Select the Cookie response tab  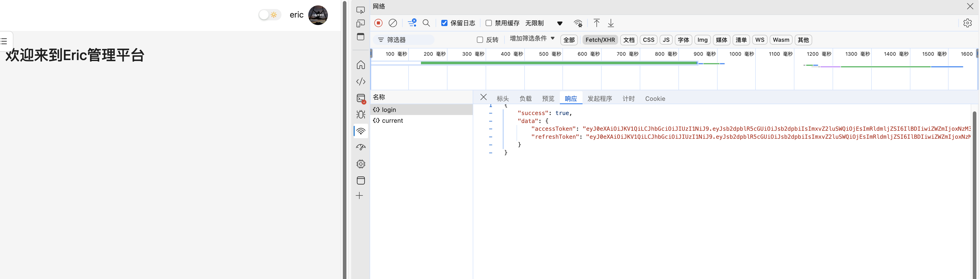point(655,98)
